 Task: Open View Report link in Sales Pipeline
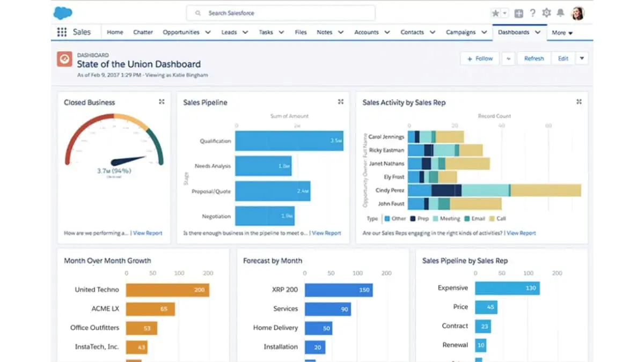click(326, 233)
